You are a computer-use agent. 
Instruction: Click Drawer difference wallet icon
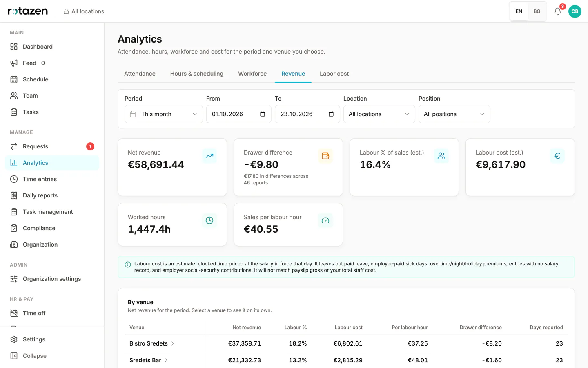325,156
